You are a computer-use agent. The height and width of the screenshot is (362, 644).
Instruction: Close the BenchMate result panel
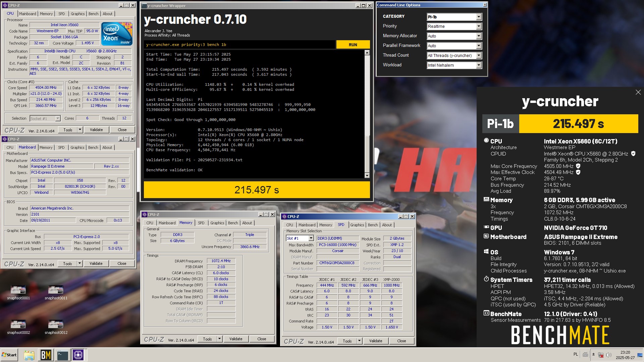(x=638, y=92)
